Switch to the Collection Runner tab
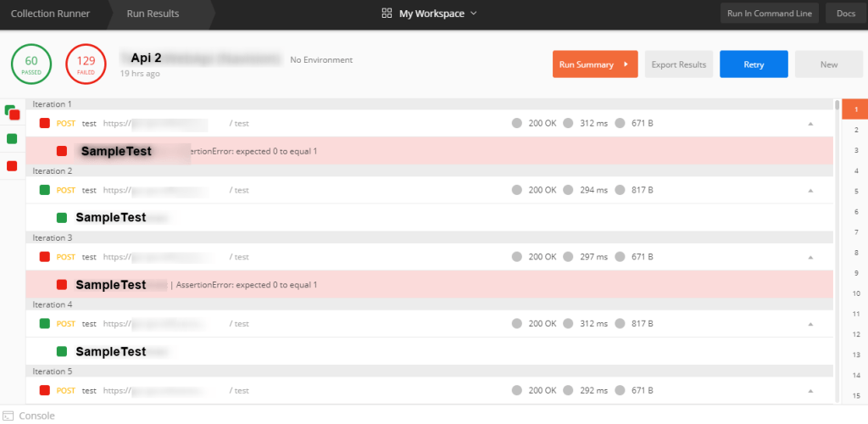Viewport: 868px width, 424px height. pyautogui.click(x=50, y=14)
